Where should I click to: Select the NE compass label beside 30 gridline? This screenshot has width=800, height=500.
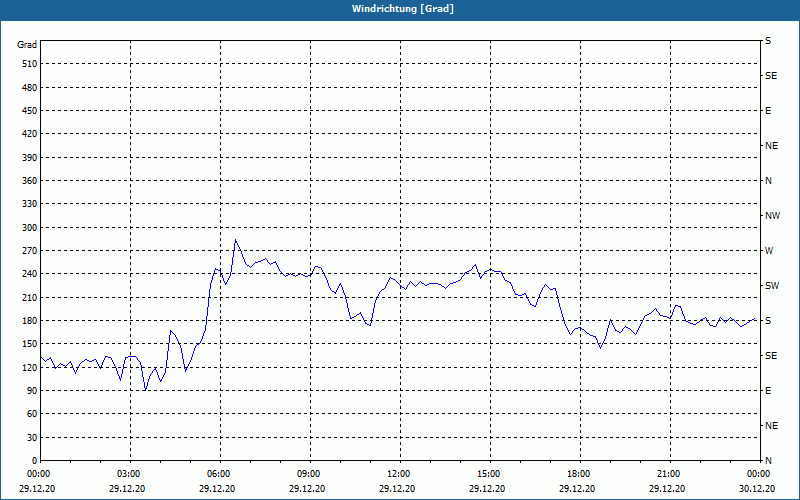[771, 426]
